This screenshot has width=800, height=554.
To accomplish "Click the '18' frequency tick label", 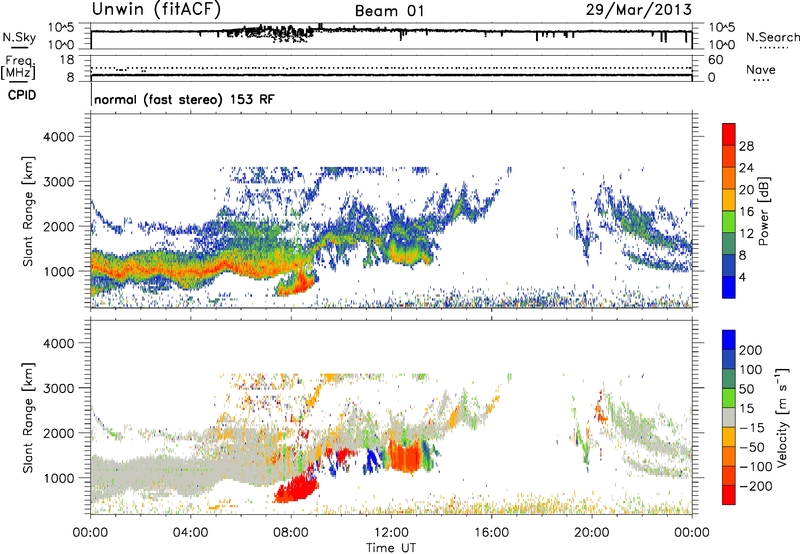I will pos(67,60).
